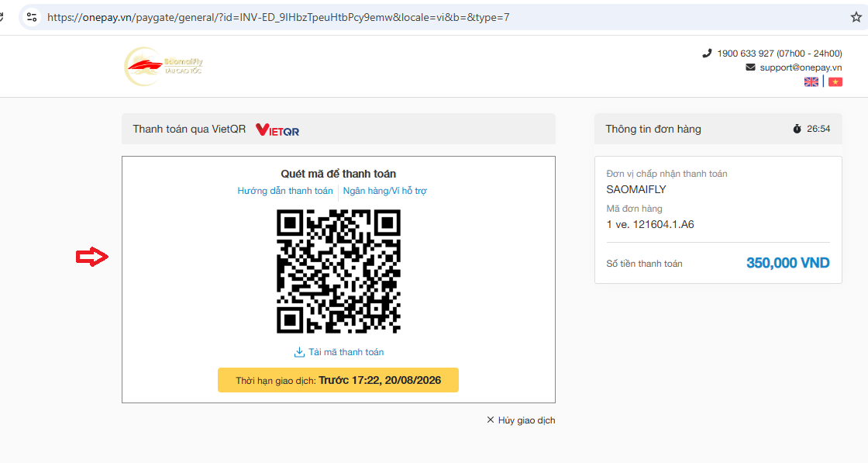
Task: Click the yellow transaction deadline banner
Action: 338,380
